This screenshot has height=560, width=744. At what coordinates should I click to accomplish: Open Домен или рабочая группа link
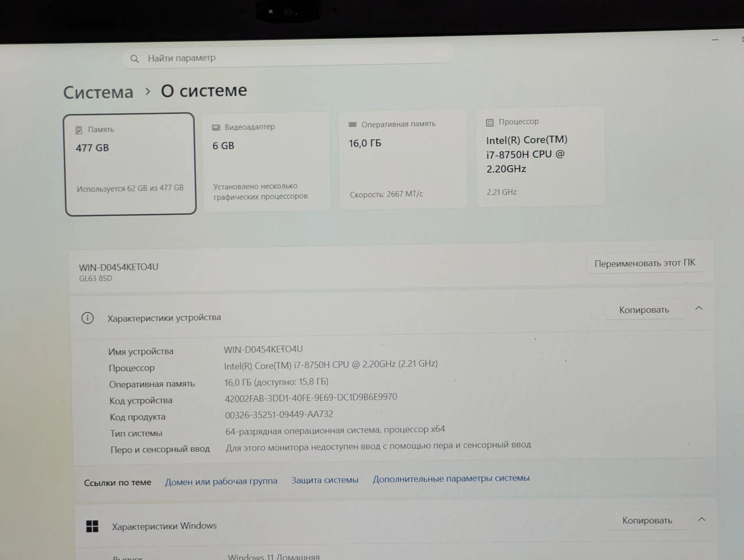tap(221, 482)
